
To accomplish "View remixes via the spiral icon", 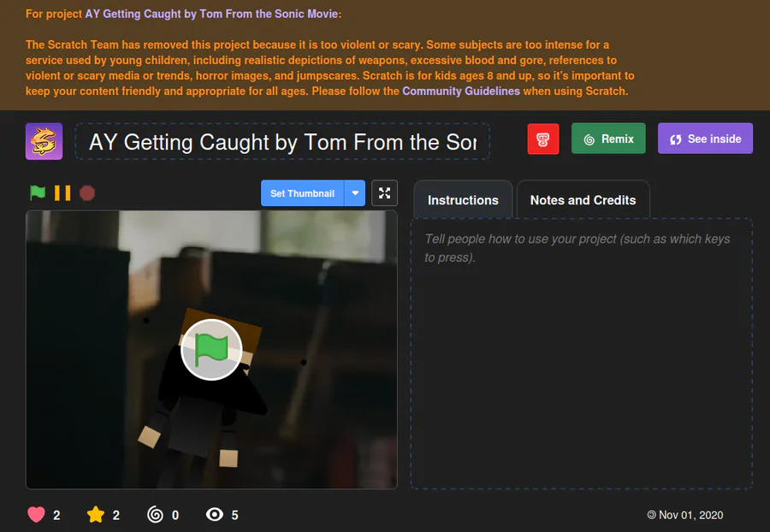I will 155,514.
